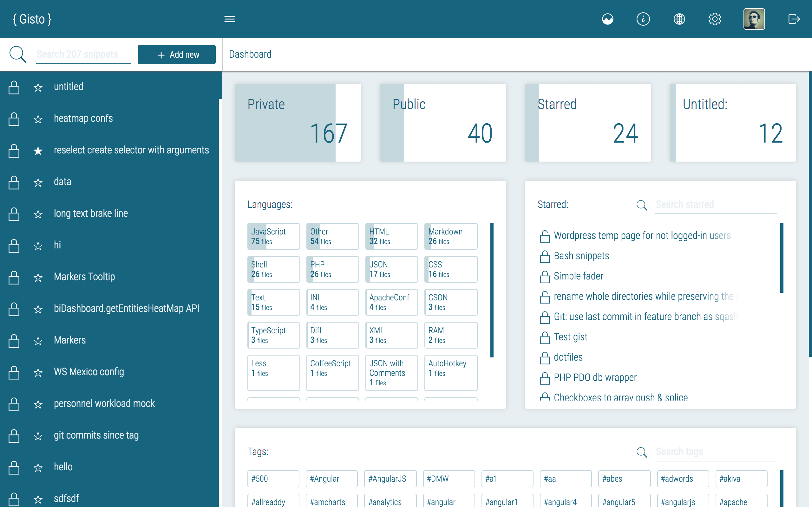Open the Private 167 stat card
812x507 pixels.
point(298,122)
